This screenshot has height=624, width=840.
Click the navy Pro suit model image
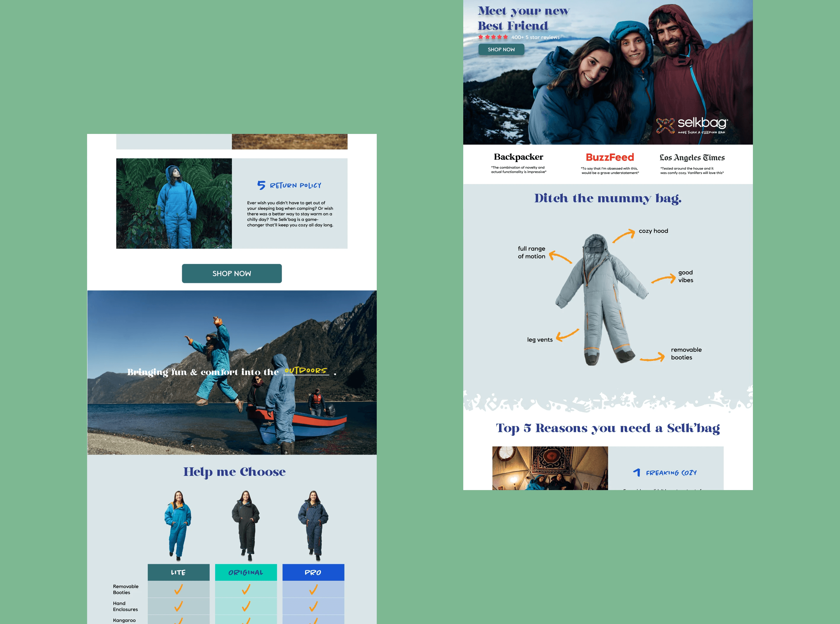[313, 525]
